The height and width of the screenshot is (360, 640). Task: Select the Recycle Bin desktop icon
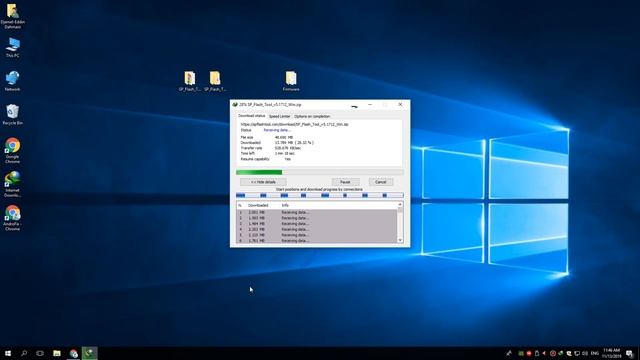coord(13,114)
